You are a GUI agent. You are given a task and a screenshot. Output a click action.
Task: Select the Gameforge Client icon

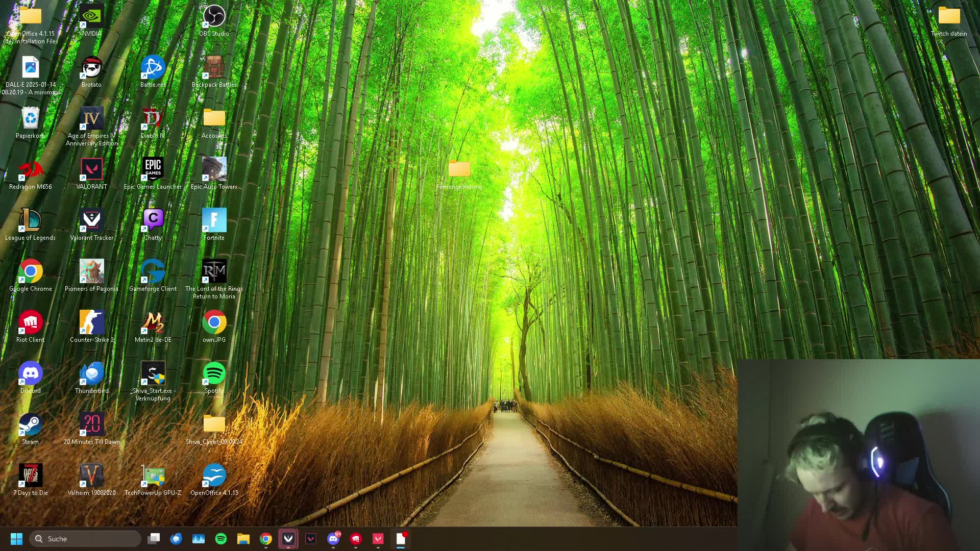(153, 275)
